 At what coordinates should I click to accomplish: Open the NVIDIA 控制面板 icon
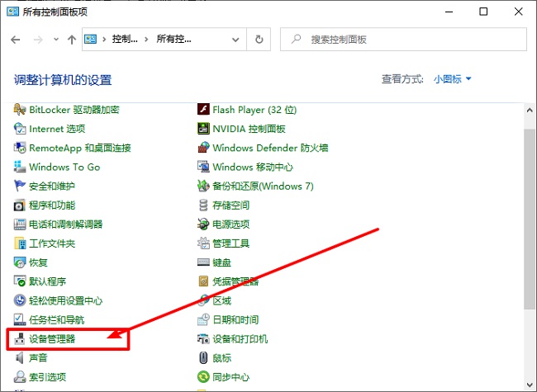pyautogui.click(x=203, y=129)
